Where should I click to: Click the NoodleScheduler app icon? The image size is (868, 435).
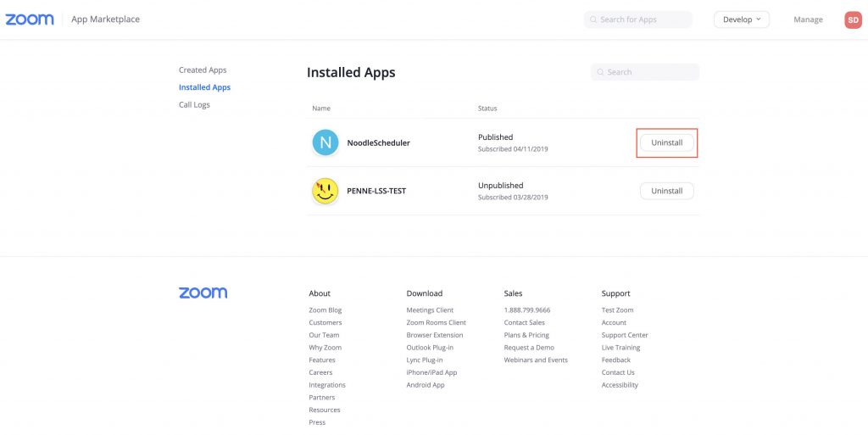pyautogui.click(x=325, y=142)
